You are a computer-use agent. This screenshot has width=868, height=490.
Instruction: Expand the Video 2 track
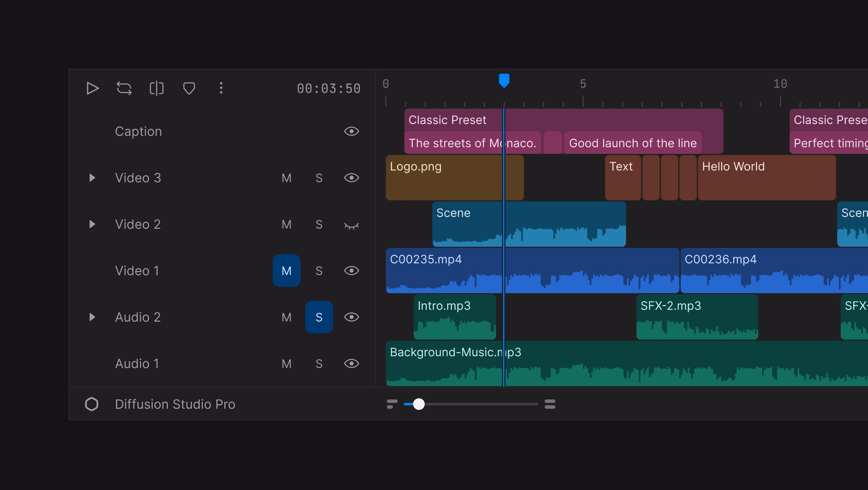[92, 224]
